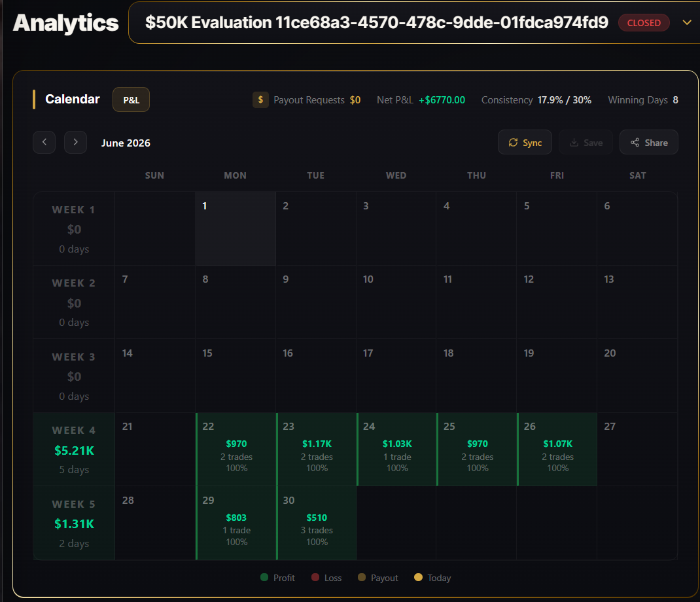Go to next month with right chevron

pyautogui.click(x=75, y=143)
